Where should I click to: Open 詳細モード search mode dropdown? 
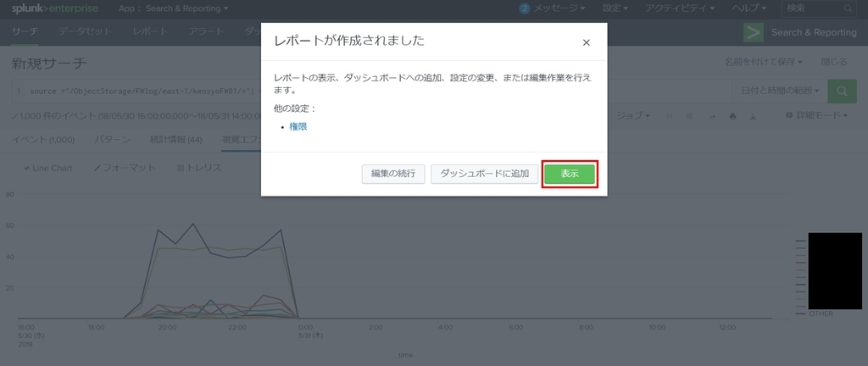(816, 115)
